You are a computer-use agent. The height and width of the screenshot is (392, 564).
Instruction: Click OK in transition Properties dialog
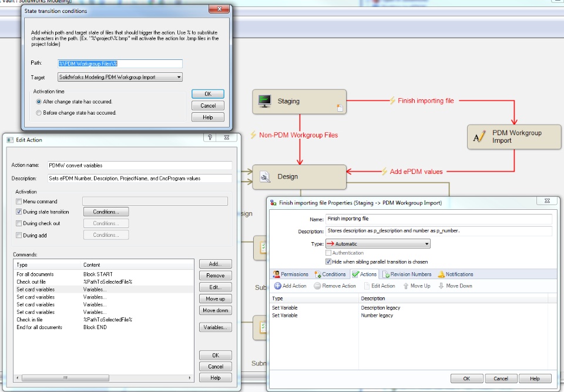[x=466, y=378]
